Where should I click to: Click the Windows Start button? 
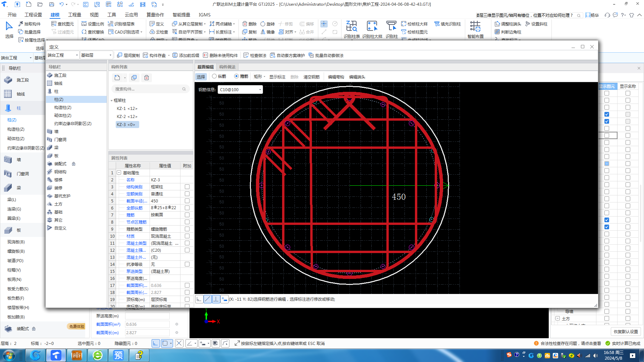[9, 355]
